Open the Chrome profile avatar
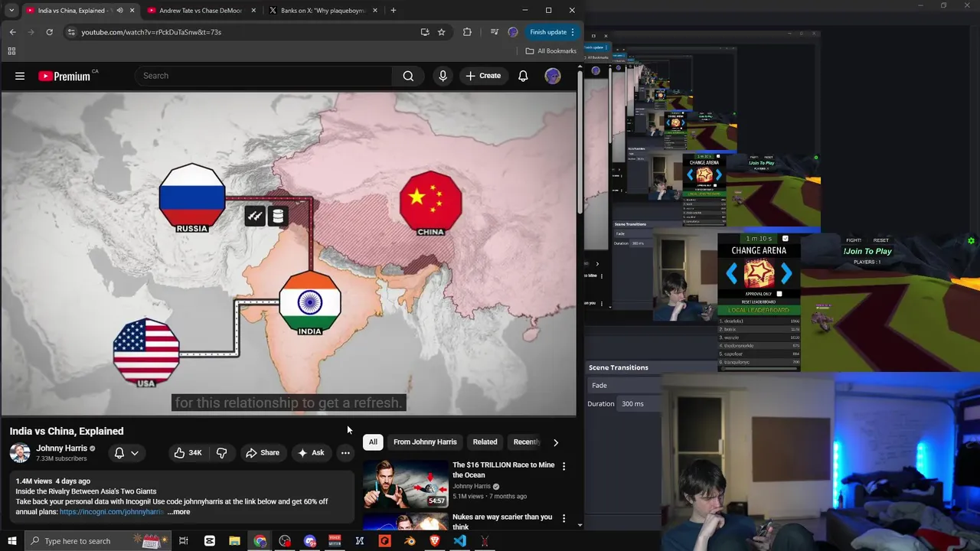980x551 pixels. (513, 32)
